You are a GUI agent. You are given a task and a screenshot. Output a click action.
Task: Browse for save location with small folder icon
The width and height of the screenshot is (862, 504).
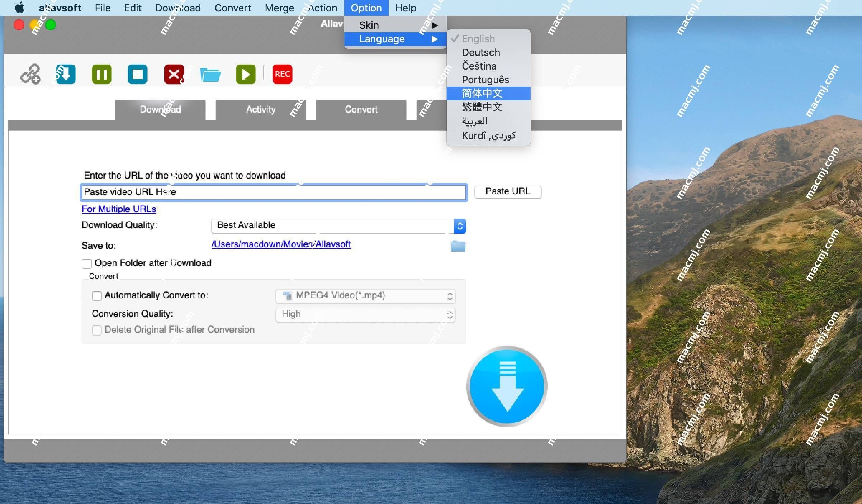[x=458, y=246]
